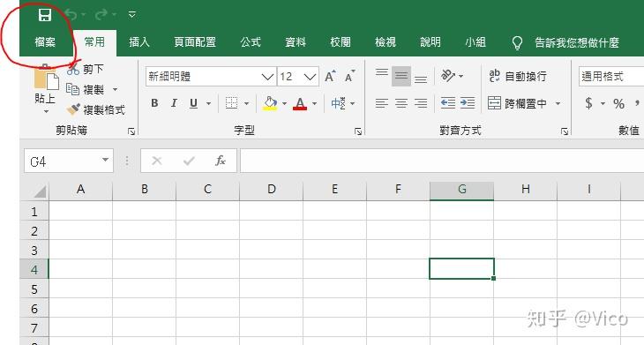Viewport: 644px width, 345px height.
Task: Toggle Center horizontal alignment icon
Action: click(401, 103)
